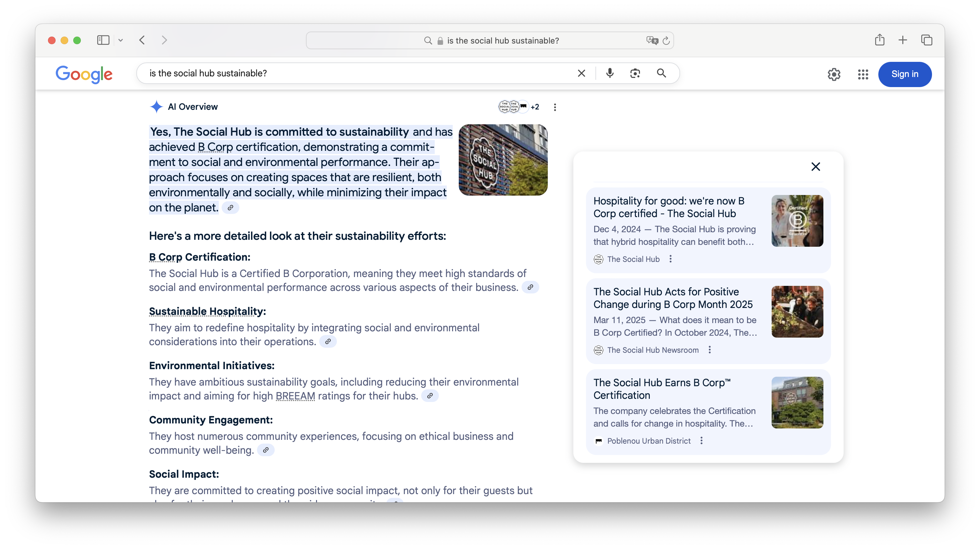Open a new Safari tab
The image size is (980, 549).
[903, 40]
